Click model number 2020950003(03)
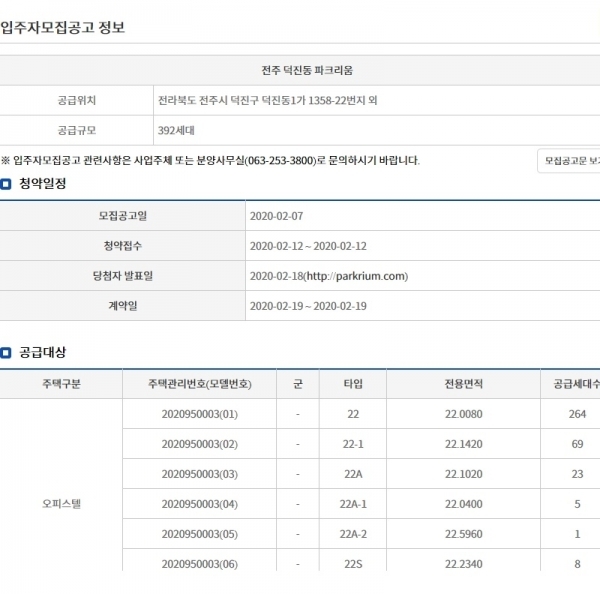This screenshot has width=600, height=594. coord(200,474)
